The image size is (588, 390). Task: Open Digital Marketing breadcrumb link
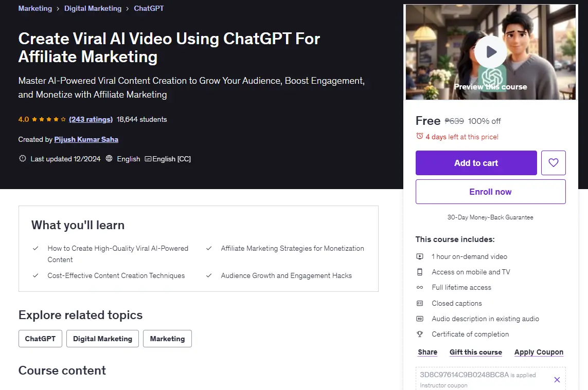coord(93,8)
